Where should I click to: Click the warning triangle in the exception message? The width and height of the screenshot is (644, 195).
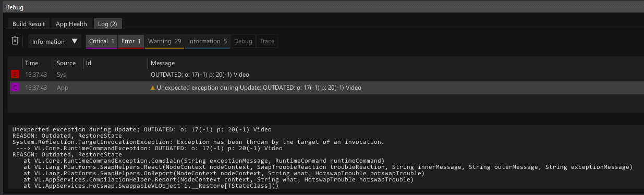click(x=153, y=88)
